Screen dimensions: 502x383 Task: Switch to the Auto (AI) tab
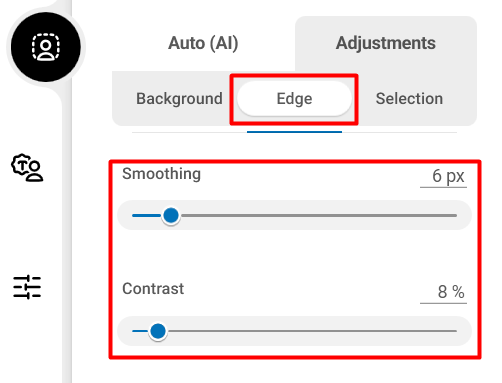(x=203, y=43)
